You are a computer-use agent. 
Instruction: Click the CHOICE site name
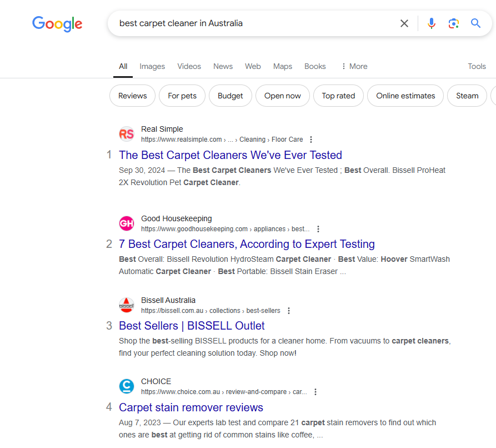[156, 381]
